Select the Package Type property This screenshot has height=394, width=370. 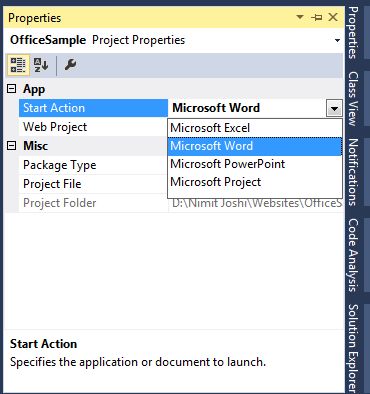click(93, 165)
